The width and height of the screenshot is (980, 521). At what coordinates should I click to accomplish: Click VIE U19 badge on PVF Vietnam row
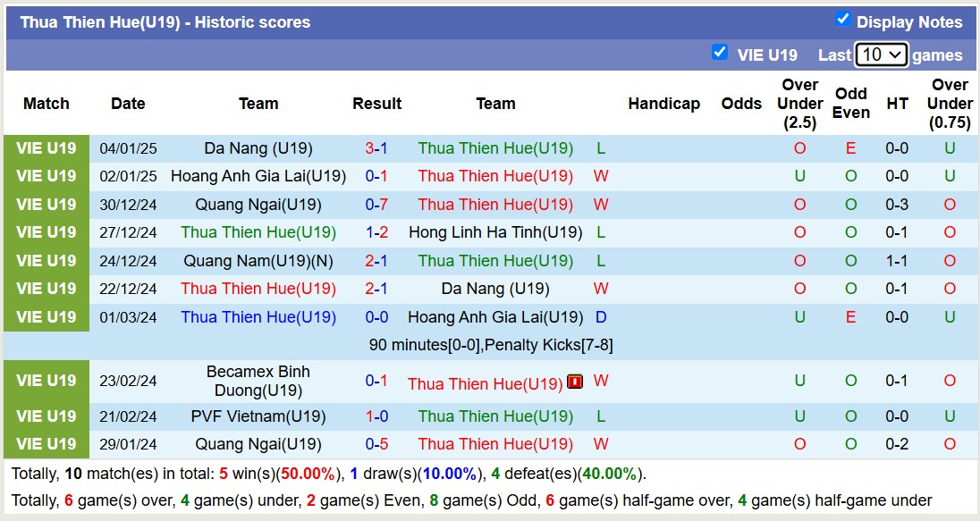[46, 416]
